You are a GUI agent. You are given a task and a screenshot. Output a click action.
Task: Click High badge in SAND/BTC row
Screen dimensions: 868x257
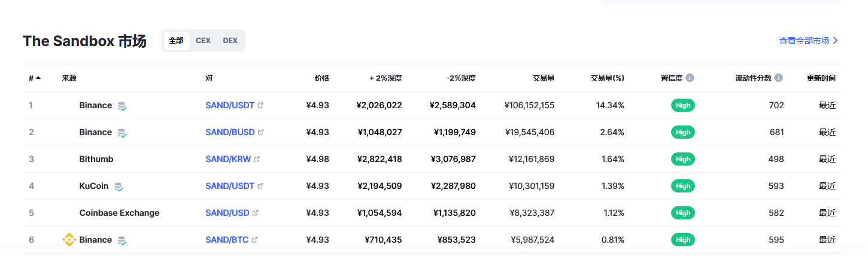[x=683, y=240]
